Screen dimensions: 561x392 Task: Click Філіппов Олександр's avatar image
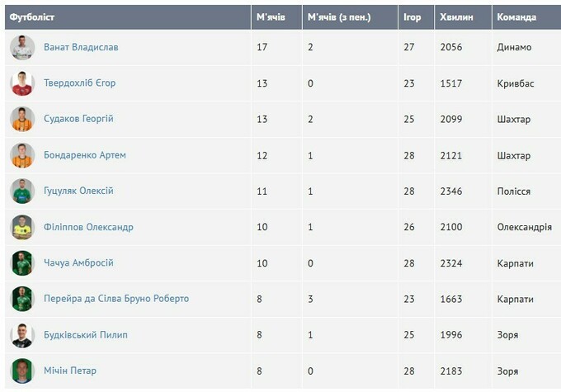22,227
